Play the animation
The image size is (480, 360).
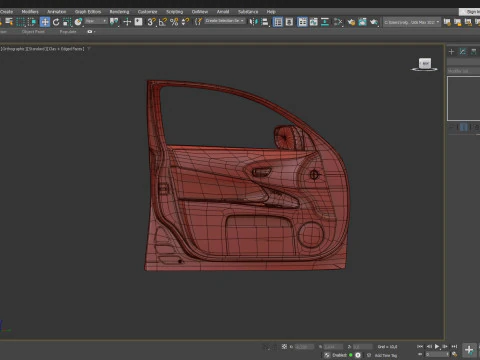[x=437, y=347]
